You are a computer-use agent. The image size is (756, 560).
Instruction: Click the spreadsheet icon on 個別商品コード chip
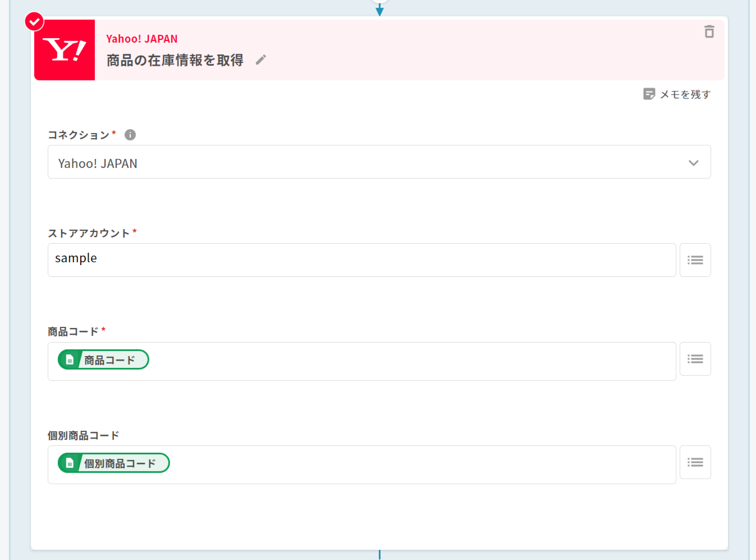[x=69, y=463]
